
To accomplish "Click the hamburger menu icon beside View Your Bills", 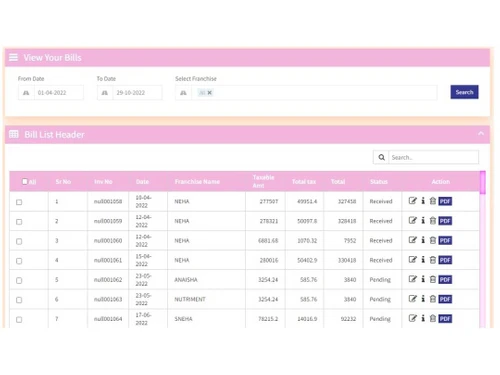I will (13, 57).
